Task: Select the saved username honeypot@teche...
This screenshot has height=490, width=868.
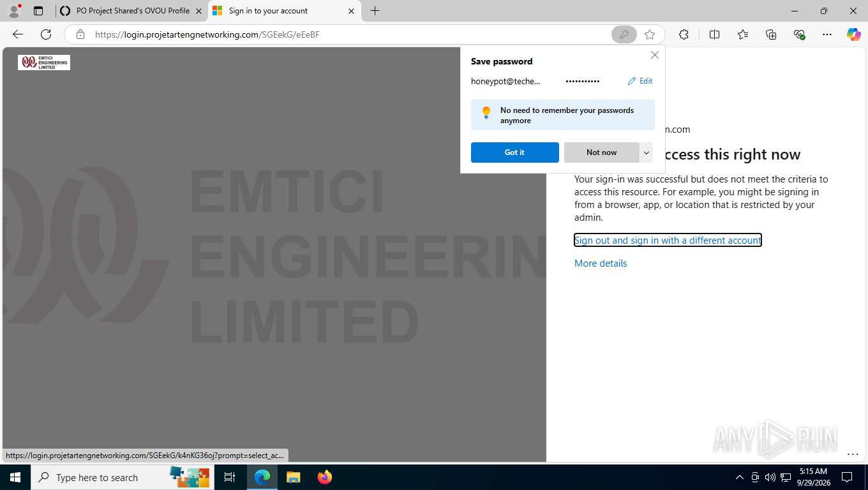Action: [505, 81]
